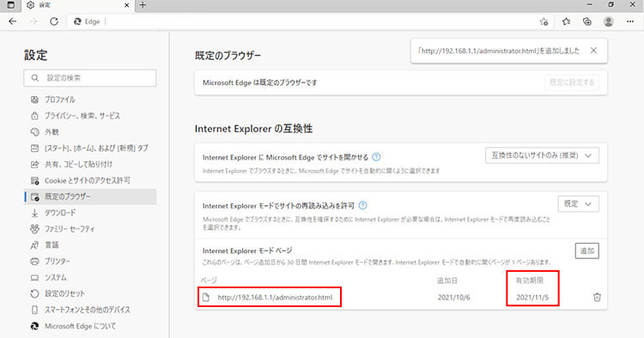Open help for 再読み込みを許可 setting

[362, 206]
